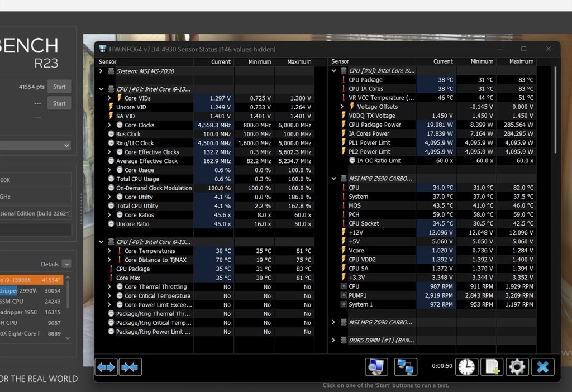Select the i9-13900K ranking entry in Cinebench

[32, 280]
